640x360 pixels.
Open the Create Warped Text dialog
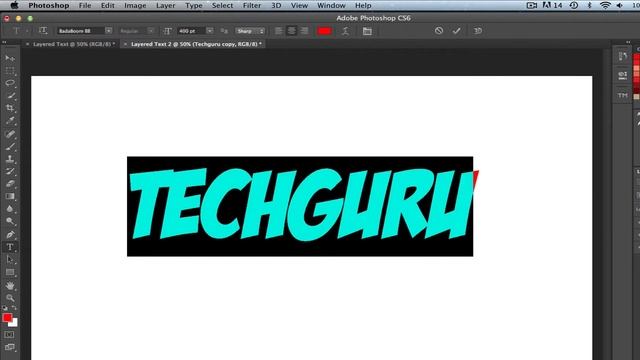tap(345, 31)
